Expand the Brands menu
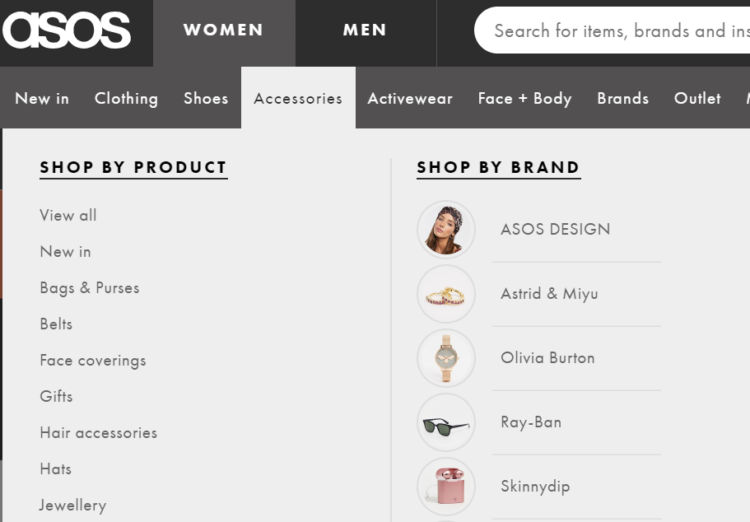 622,98
